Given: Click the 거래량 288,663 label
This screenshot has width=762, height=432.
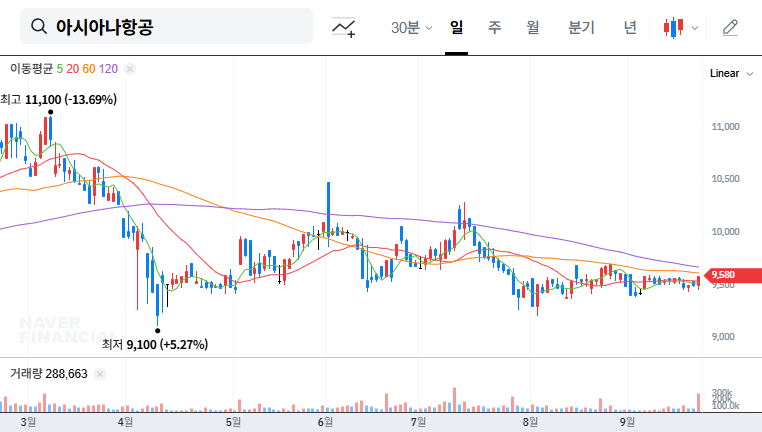Looking at the screenshot, I should pyautogui.click(x=49, y=374).
